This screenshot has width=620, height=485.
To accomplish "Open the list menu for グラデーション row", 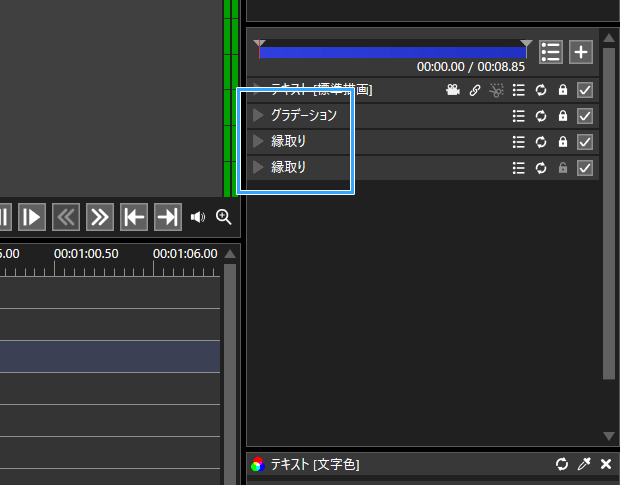I will 518,116.
